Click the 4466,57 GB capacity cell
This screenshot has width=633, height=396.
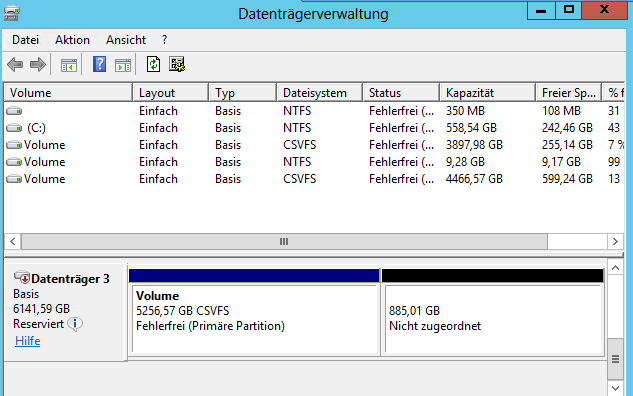click(x=474, y=179)
